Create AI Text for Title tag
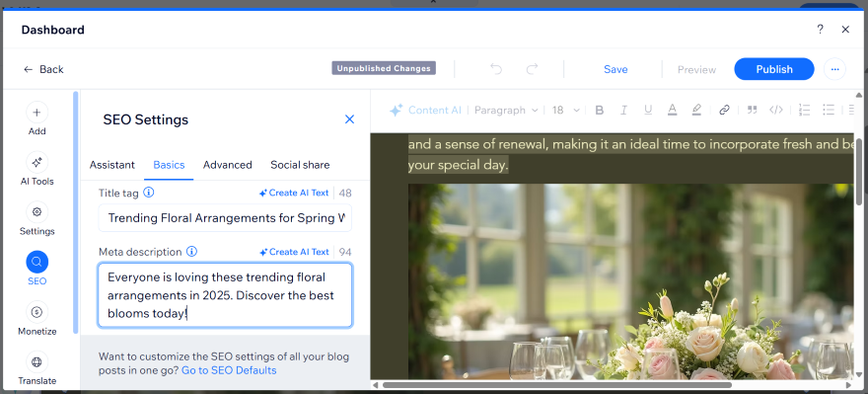 point(294,193)
